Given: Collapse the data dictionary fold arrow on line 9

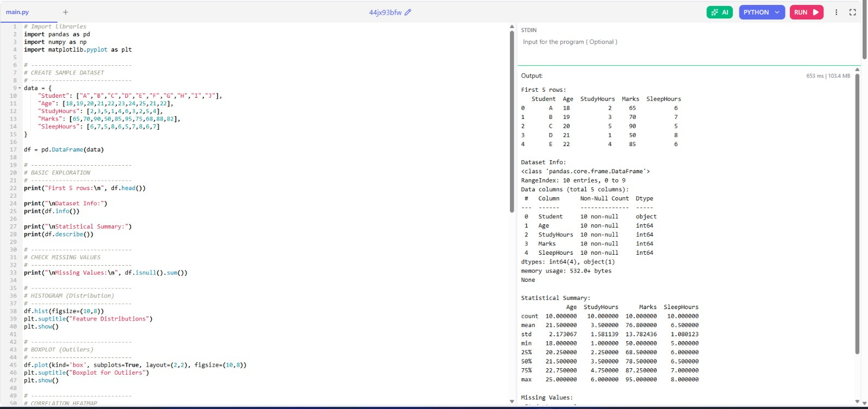Looking at the screenshot, I should coord(20,88).
